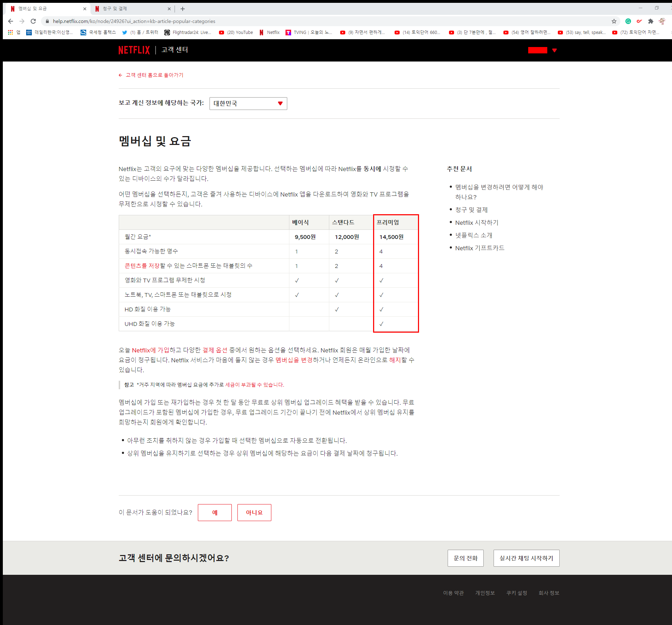Click the 예 feedback button

(215, 513)
